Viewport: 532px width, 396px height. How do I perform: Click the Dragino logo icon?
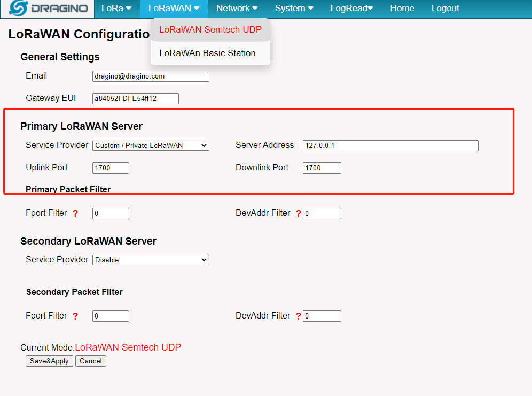18,8
